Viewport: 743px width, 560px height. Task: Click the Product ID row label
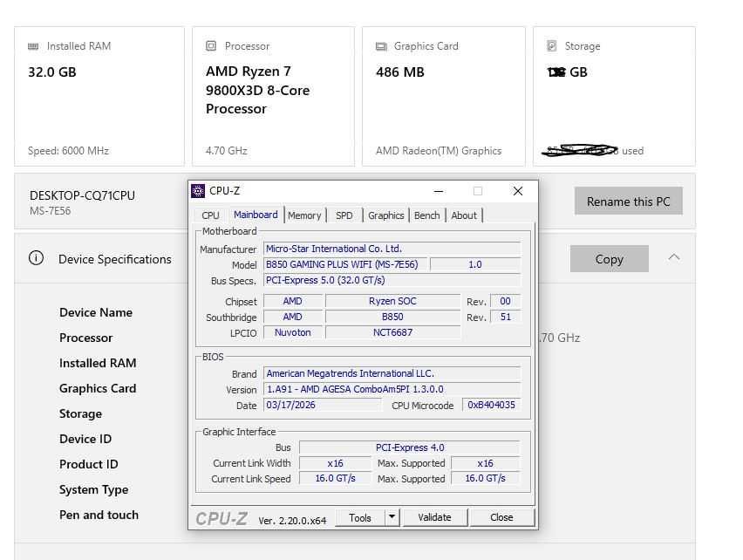click(89, 464)
